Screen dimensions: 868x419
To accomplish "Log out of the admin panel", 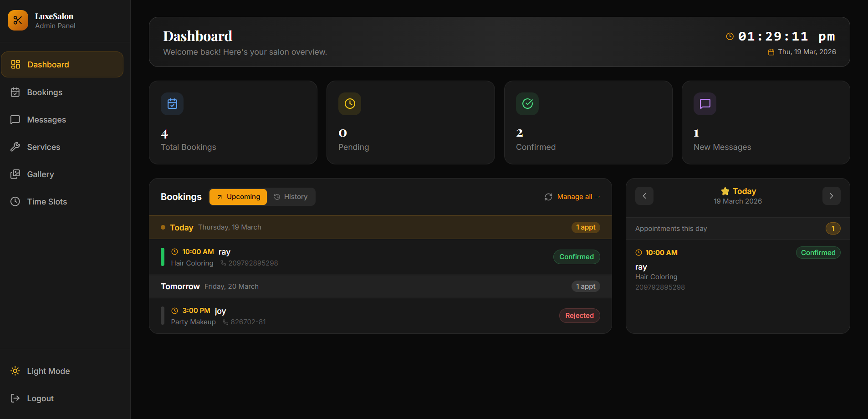I will tap(40, 399).
